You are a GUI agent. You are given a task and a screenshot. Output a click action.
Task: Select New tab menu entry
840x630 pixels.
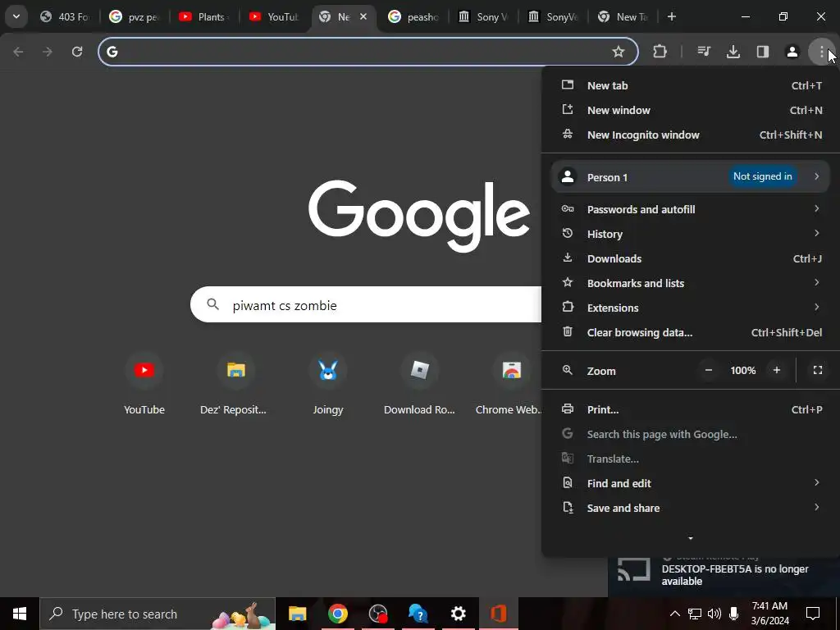pos(691,85)
